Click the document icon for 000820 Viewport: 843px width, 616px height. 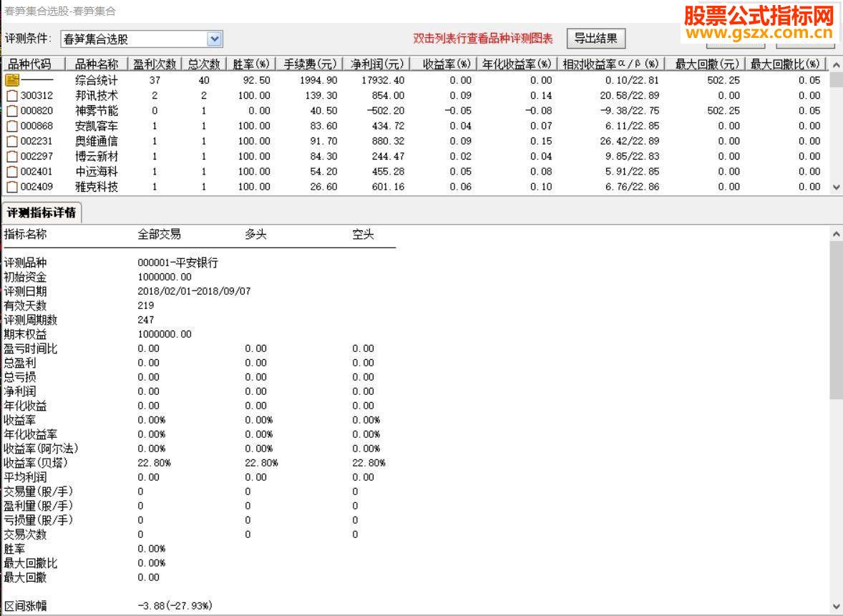click(12, 111)
